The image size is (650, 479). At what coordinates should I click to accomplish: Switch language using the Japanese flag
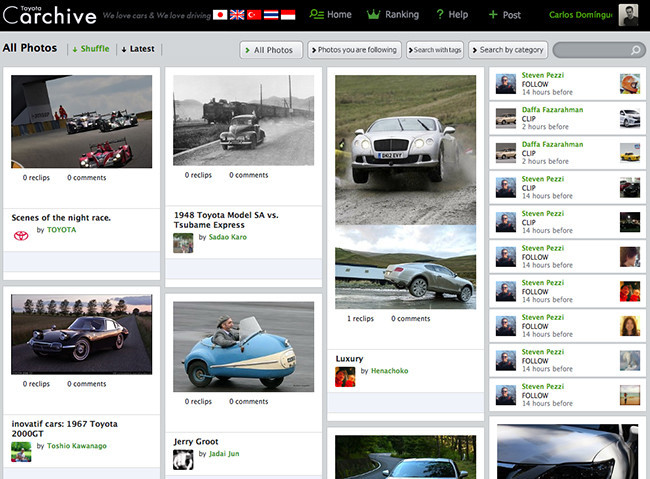[x=220, y=15]
